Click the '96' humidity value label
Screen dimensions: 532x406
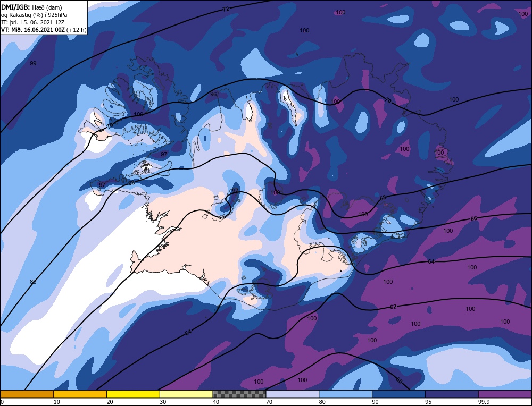tap(213, 94)
